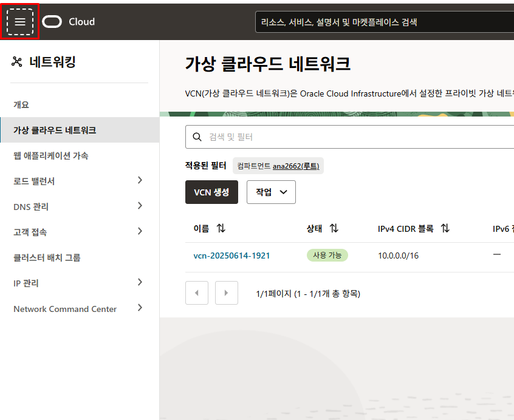Click the 1/1페이지 pagination text
The height and width of the screenshot is (420, 514).
point(308,294)
